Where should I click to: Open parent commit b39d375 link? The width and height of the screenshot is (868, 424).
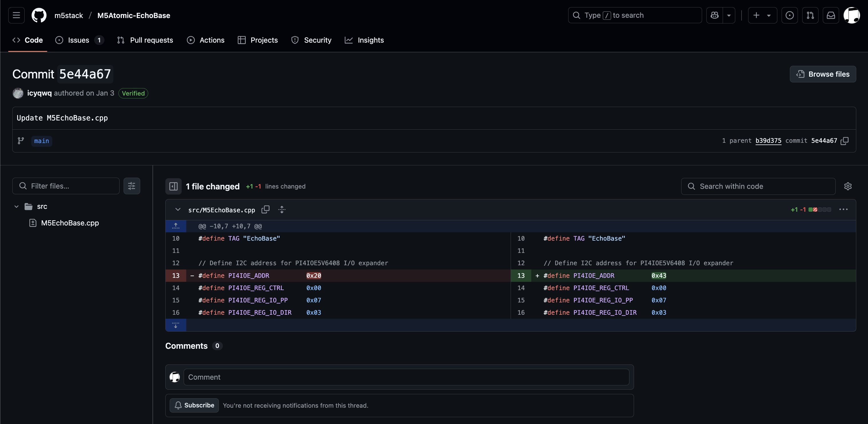point(768,141)
